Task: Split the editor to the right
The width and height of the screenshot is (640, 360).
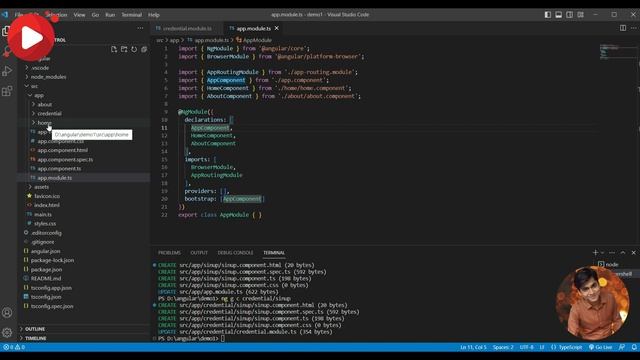Action: point(623,28)
